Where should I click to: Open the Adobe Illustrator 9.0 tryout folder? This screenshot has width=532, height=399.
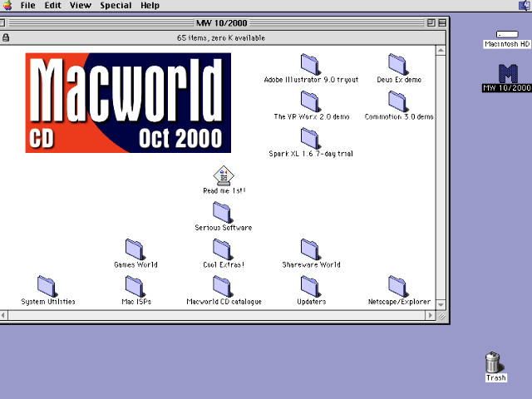tap(310, 65)
